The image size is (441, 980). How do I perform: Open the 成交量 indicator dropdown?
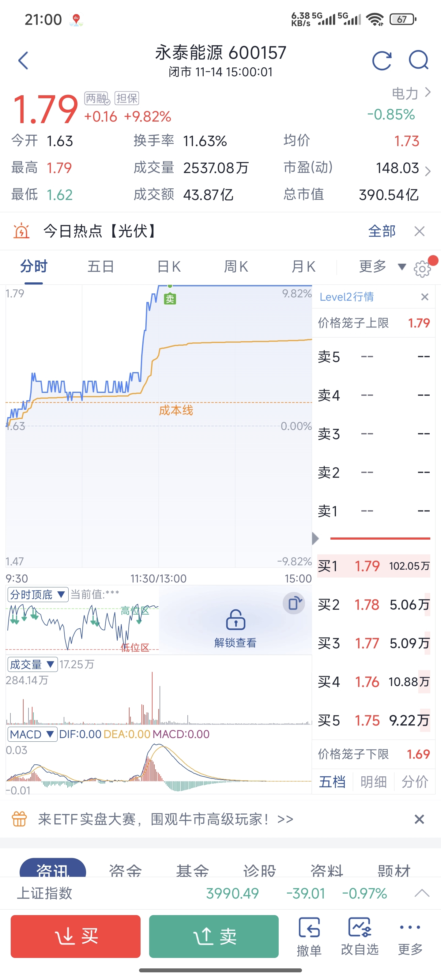(32, 664)
